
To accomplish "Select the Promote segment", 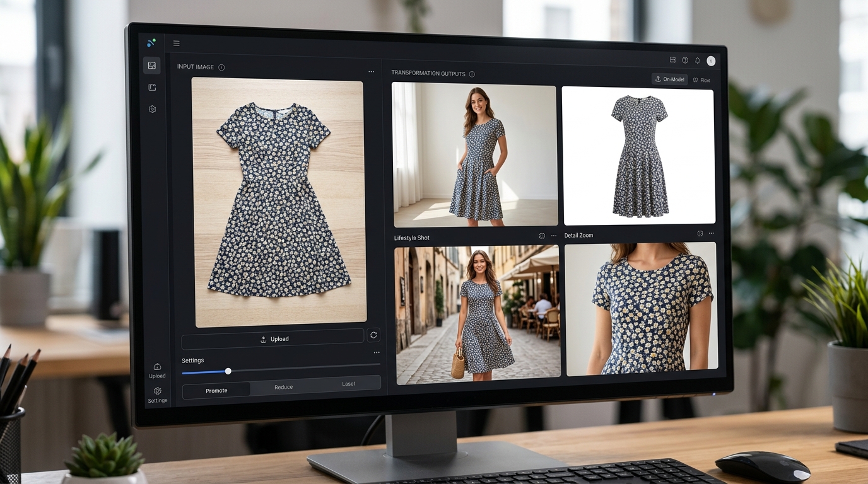I will pyautogui.click(x=216, y=391).
